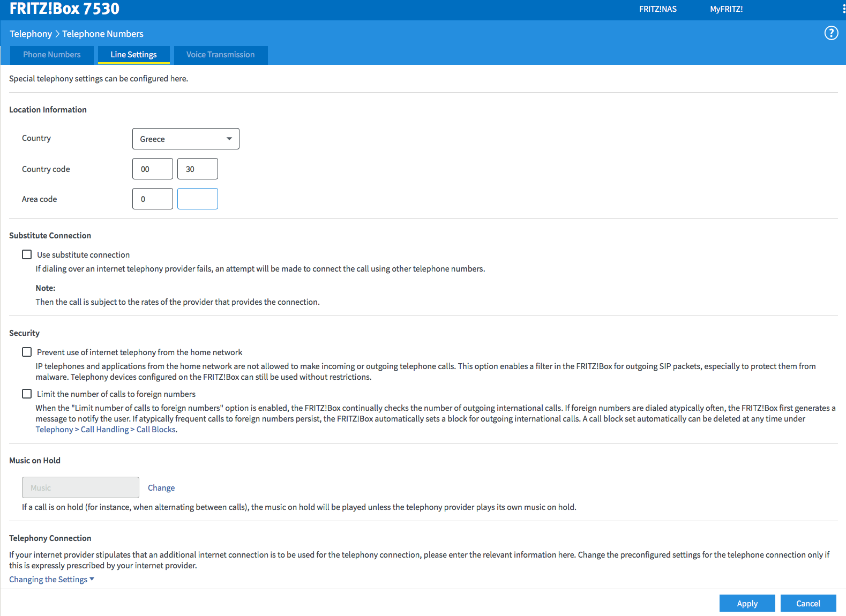
Task: Click the country code field 30
Action: pos(198,169)
